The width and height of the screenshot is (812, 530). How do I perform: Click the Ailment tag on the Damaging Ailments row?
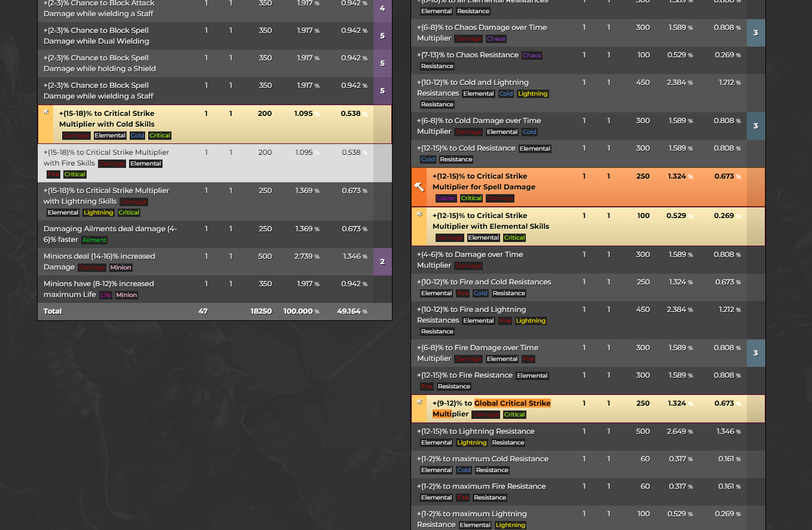(94, 240)
